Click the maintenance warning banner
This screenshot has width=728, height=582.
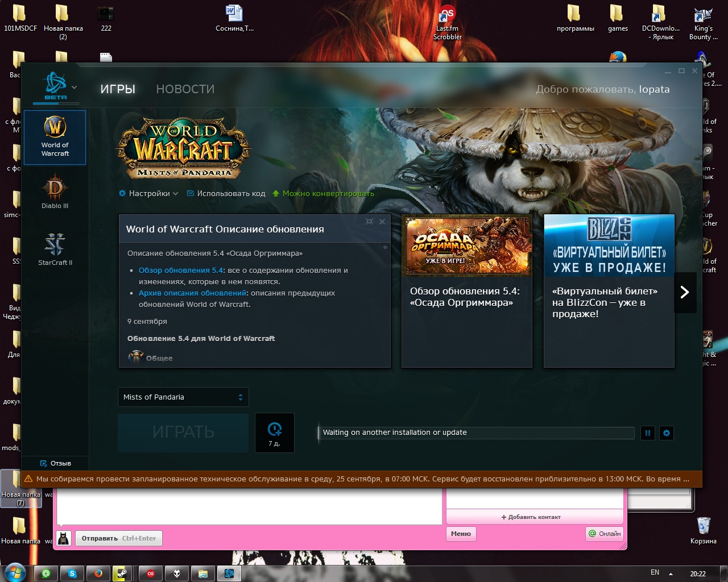click(x=362, y=479)
